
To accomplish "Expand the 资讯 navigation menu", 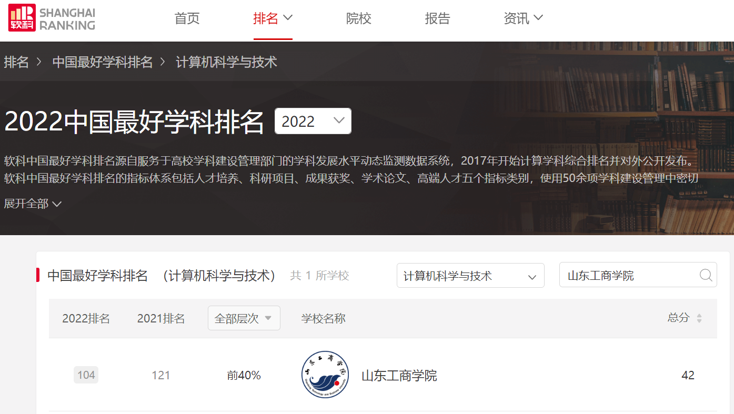I will click(x=523, y=18).
